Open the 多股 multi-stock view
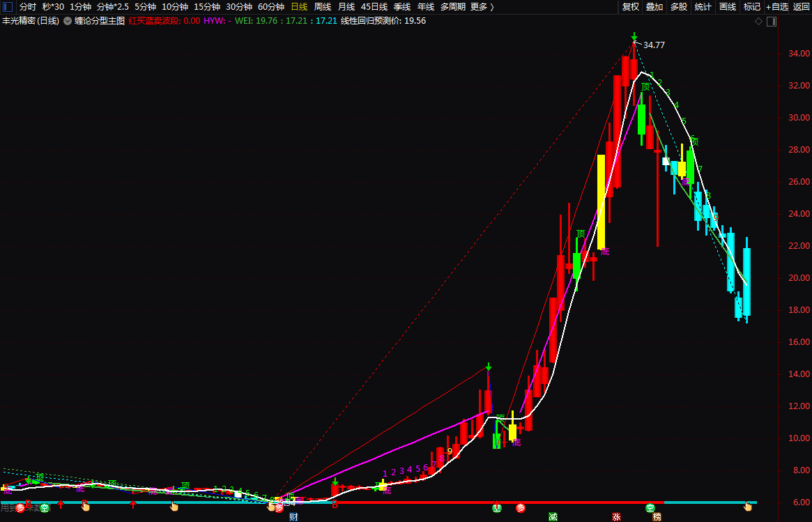The height and width of the screenshot is (522, 812). coord(679,7)
